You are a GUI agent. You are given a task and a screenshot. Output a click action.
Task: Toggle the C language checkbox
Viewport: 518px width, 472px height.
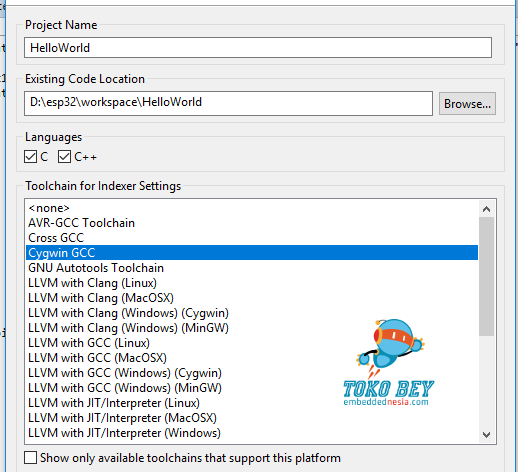click(x=30, y=156)
